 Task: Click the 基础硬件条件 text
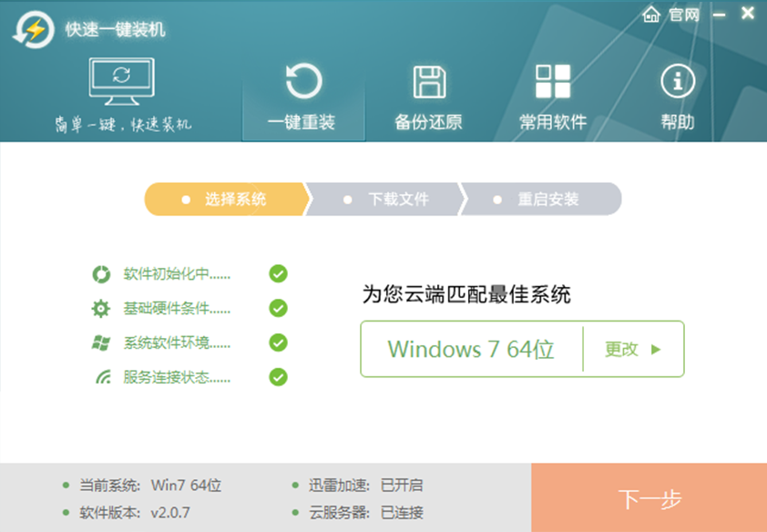[177, 309]
